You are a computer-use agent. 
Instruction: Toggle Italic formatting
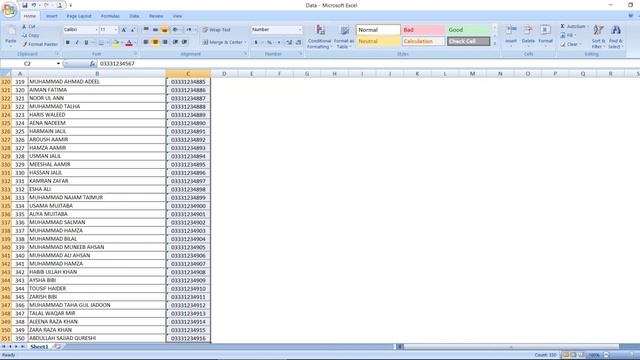(77, 42)
